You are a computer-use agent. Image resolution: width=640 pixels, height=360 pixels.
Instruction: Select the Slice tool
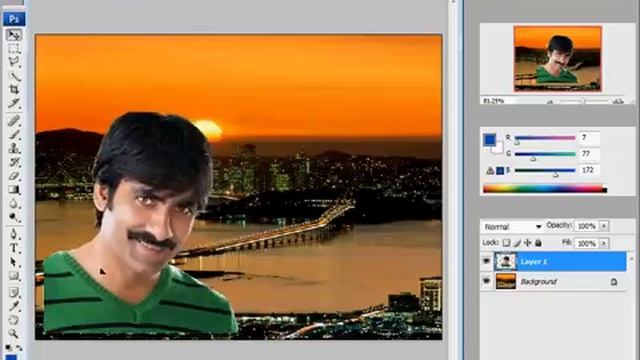[14, 103]
